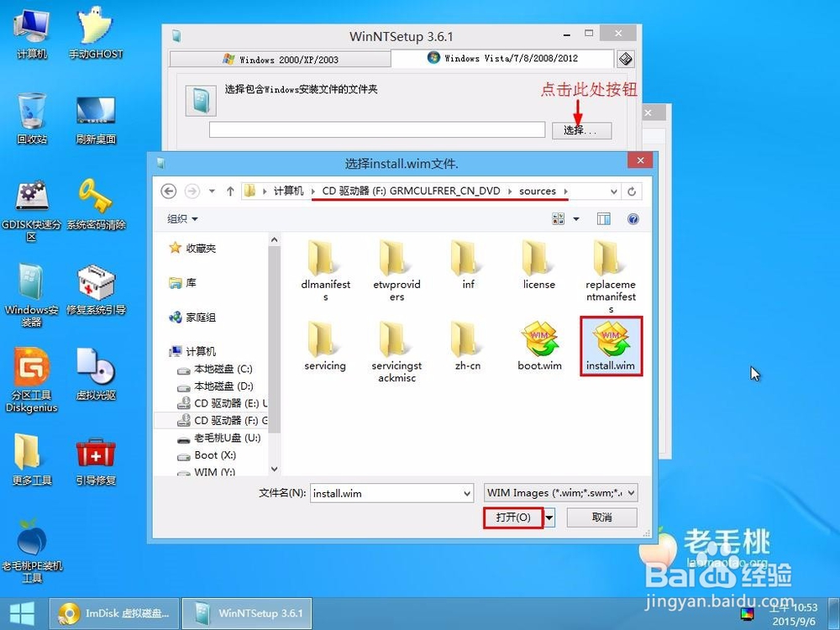Open the Windows Start button
This screenshot has height=630, width=840.
point(22,614)
